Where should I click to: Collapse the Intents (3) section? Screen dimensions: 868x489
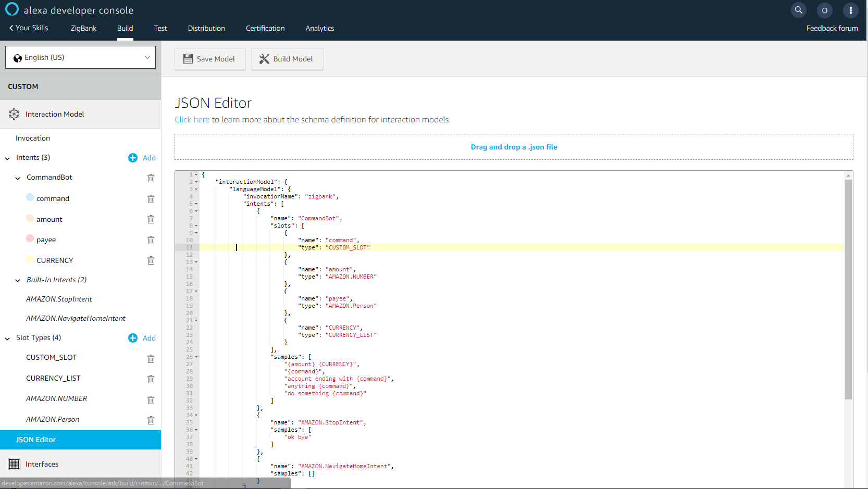(7, 158)
